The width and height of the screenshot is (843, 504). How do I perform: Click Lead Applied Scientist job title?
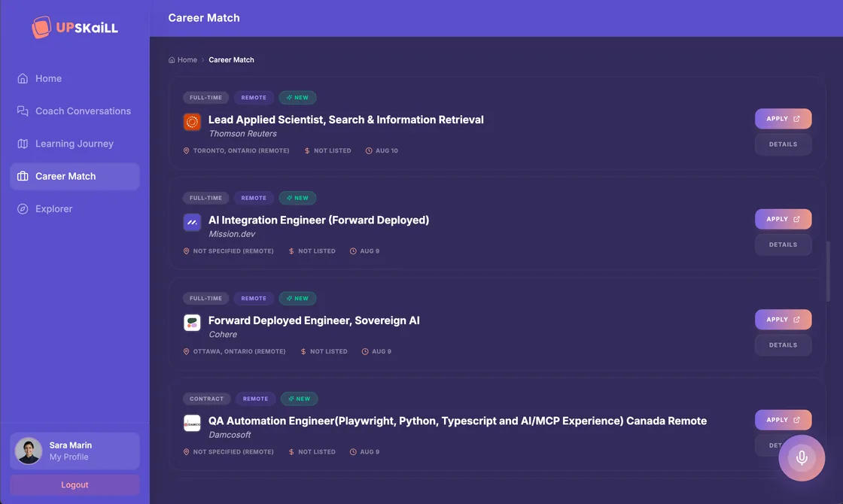tap(345, 120)
